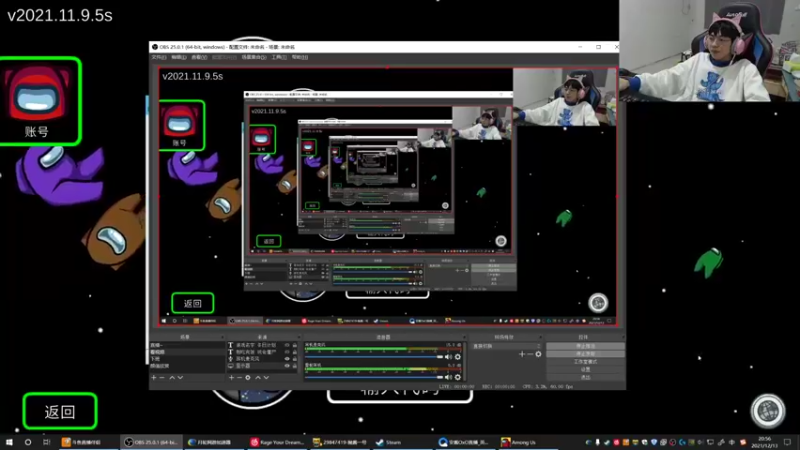
Task: Toggle visibility eye of second text source
Action: pyautogui.click(x=287, y=352)
